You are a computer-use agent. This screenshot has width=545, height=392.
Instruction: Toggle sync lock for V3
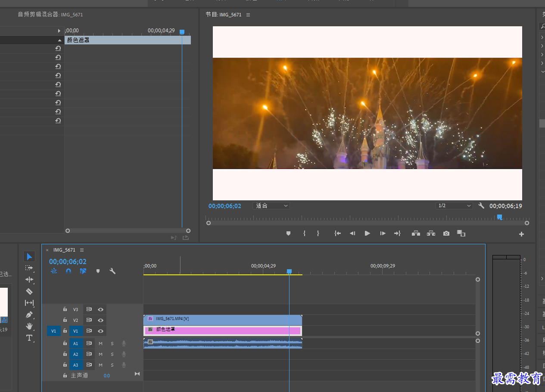(89, 309)
